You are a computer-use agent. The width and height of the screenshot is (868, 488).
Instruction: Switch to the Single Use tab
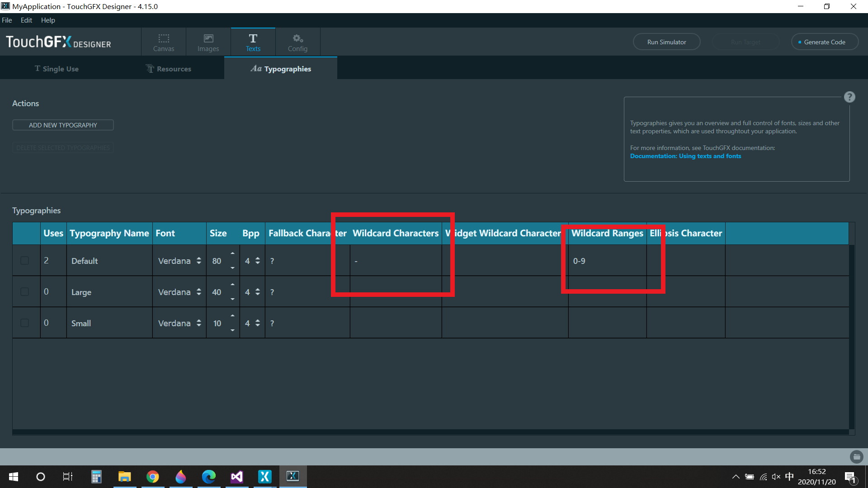[x=57, y=69]
